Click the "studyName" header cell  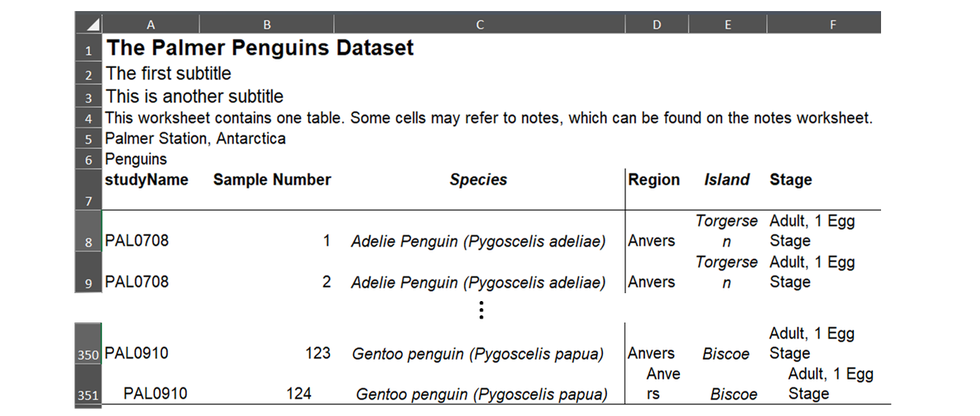(146, 180)
